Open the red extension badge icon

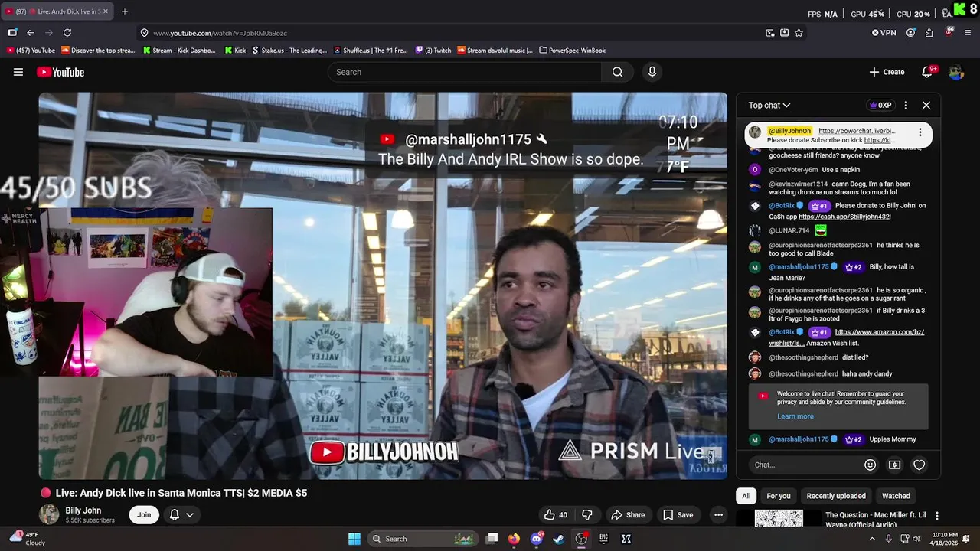[949, 32]
